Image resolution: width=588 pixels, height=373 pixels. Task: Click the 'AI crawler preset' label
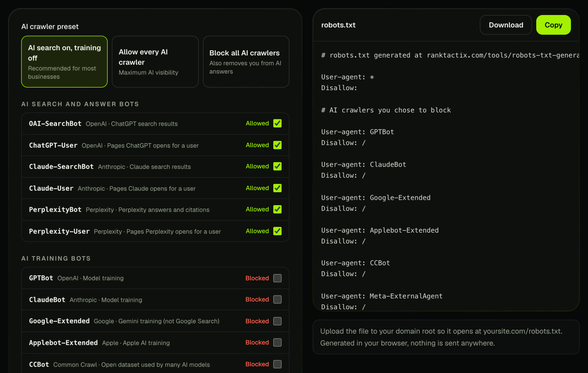50,27
